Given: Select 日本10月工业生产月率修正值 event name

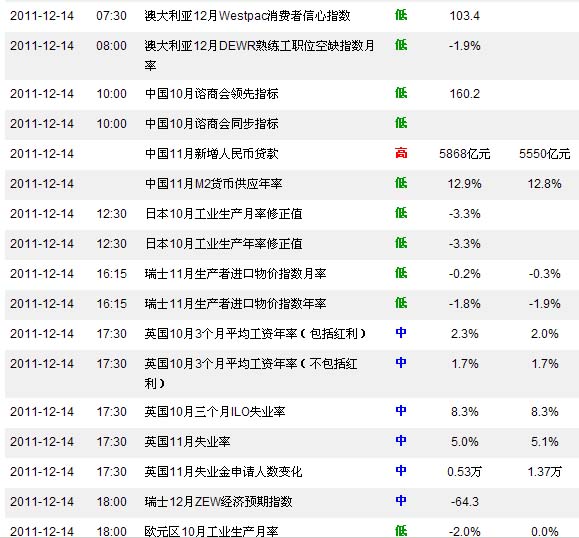Looking at the screenshot, I should pyautogui.click(x=224, y=213).
